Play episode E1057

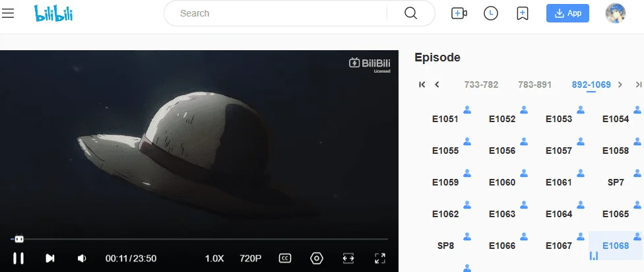pyautogui.click(x=559, y=151)
